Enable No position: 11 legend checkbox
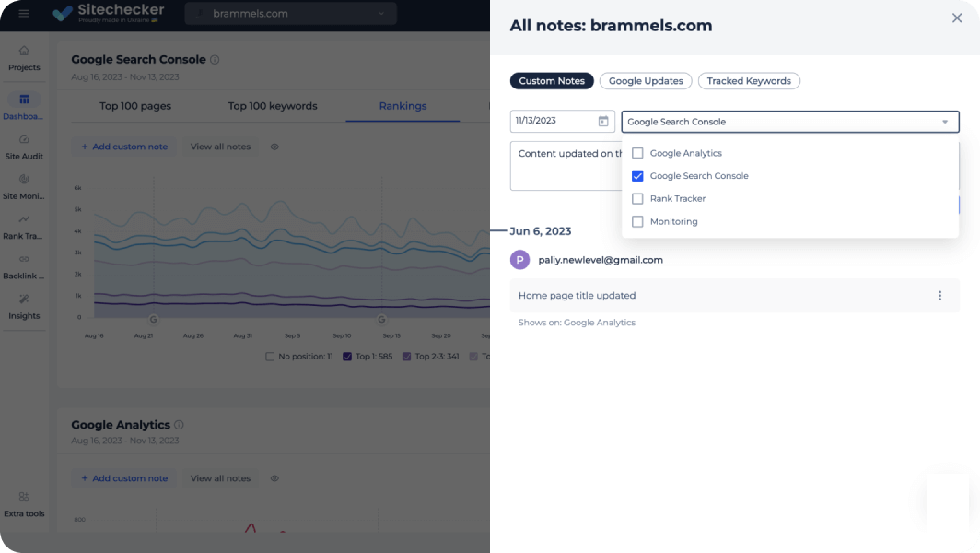 coord(270,357)
